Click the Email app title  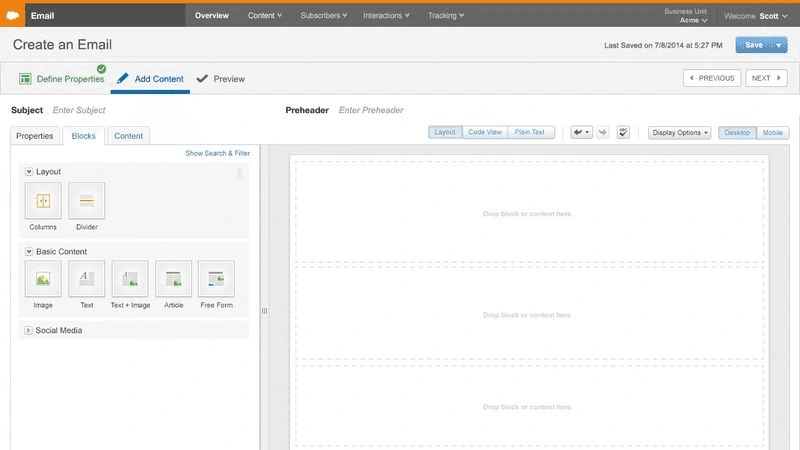point(42,16)
